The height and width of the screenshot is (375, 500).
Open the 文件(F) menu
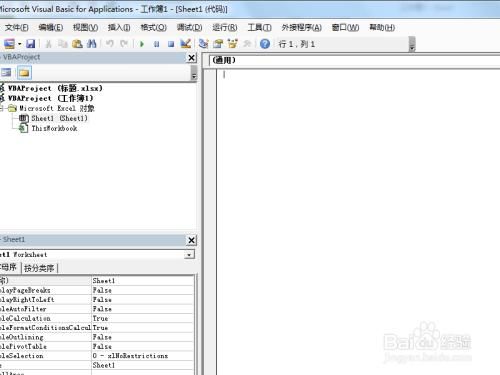pyautogui.click(x=16, y=27)
